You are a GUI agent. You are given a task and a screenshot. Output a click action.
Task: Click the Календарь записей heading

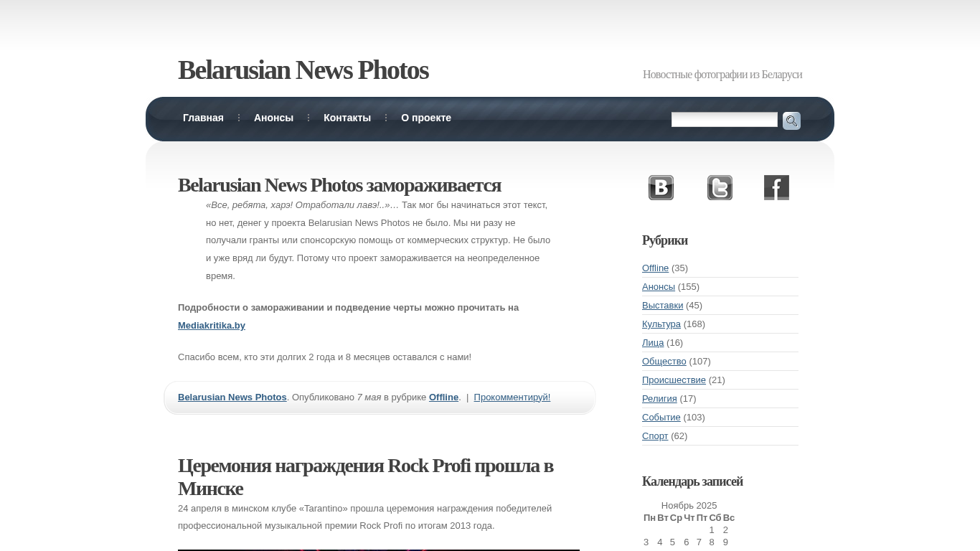pyautogui.click(x=692, y=481)
